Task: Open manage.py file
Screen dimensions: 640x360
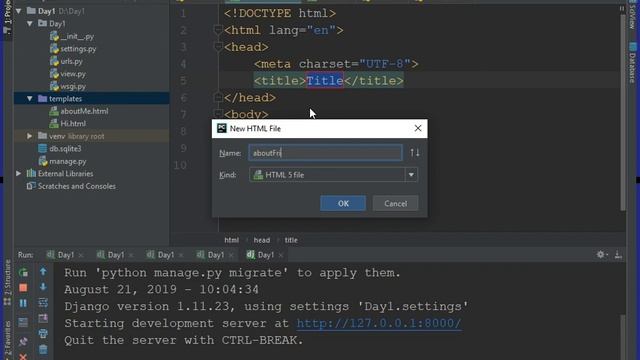Action: (x=67, y=161)
